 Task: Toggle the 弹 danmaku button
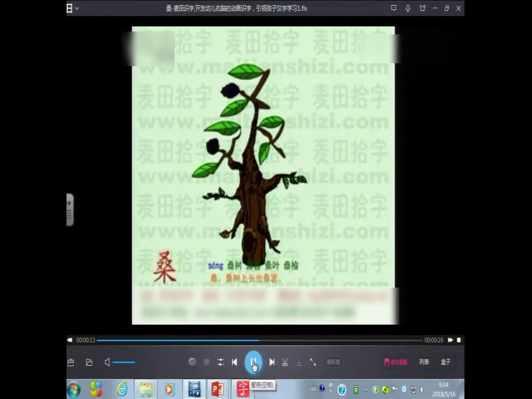click(207, 362)
